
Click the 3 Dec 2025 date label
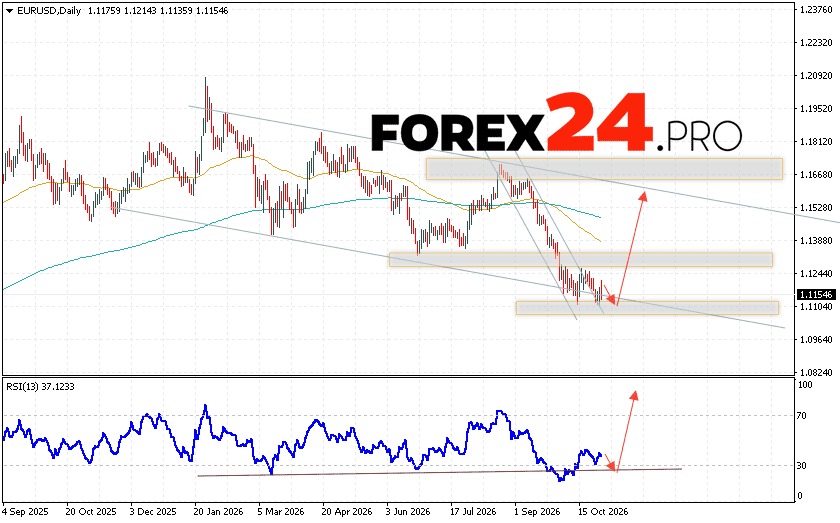click(x=153, y=512)
